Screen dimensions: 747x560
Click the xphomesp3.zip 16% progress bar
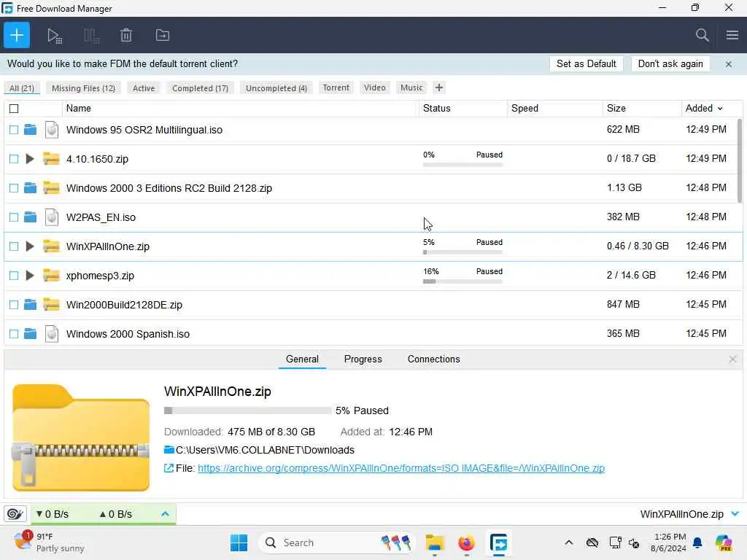pos(462,281)
